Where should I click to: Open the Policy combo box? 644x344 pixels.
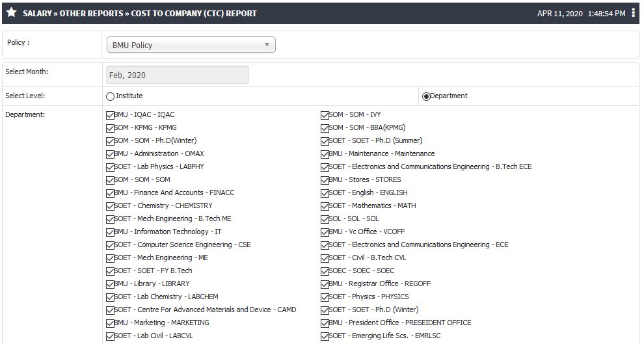point(191,45)
